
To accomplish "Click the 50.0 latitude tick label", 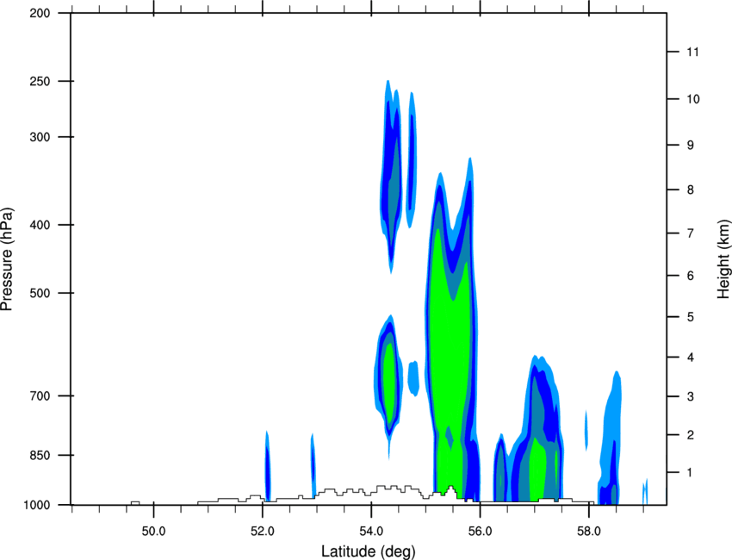I will pos(153,532).
